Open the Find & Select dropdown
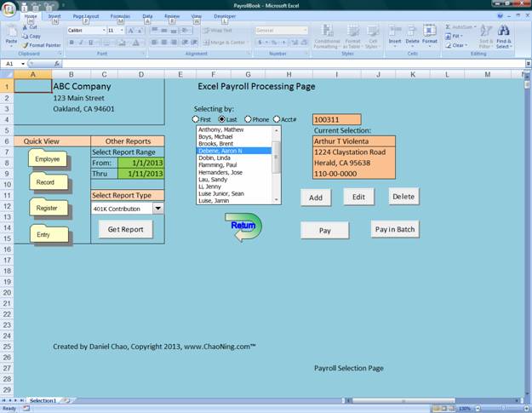This screenshot has height=413, width=532. click(x=504, y=41)
